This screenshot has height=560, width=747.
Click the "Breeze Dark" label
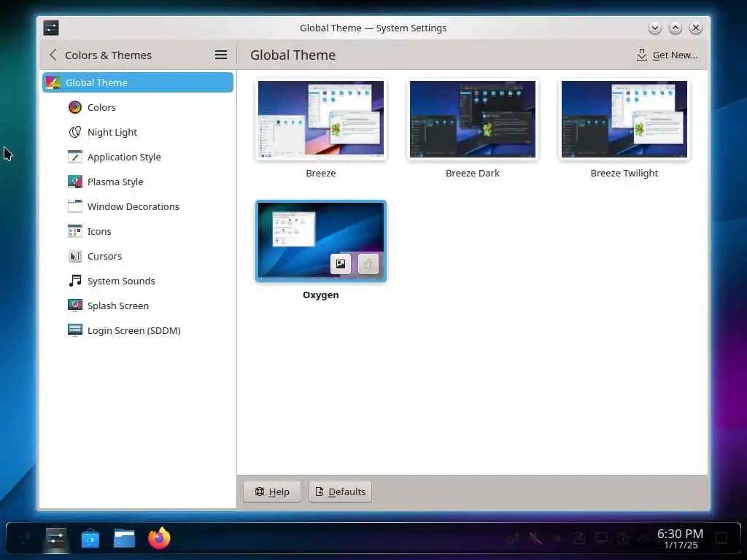pos(473,174)
